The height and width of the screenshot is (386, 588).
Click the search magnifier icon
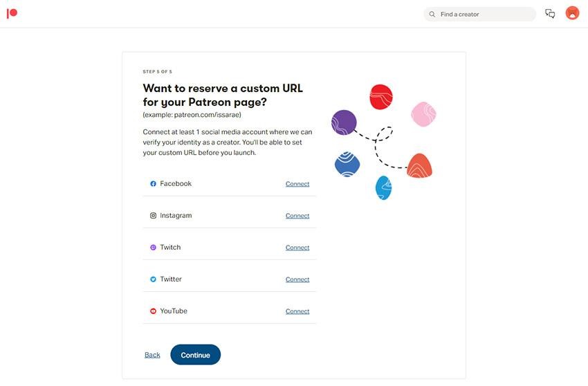(432, 15)
